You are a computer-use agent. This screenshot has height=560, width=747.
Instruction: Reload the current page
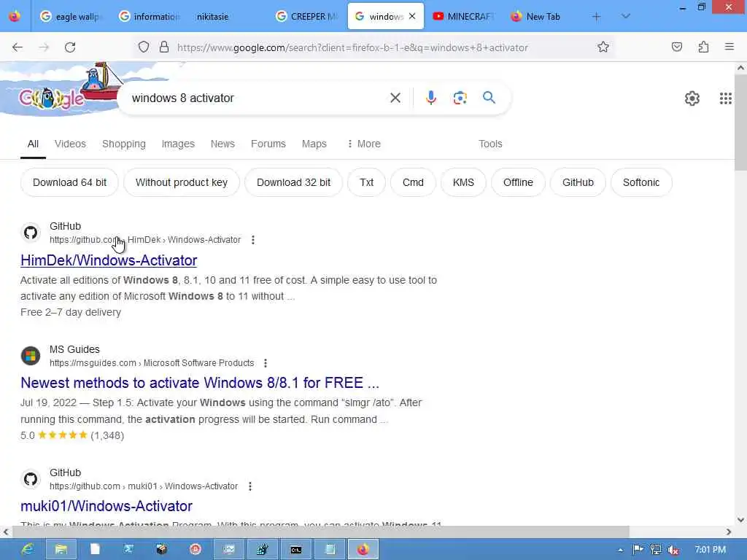click(70, 47)
